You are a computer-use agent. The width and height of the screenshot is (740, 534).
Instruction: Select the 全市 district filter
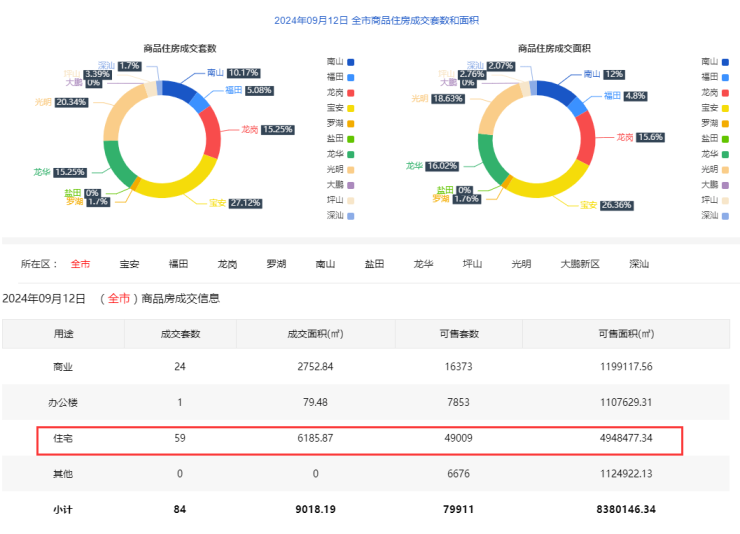coord(80,264)
